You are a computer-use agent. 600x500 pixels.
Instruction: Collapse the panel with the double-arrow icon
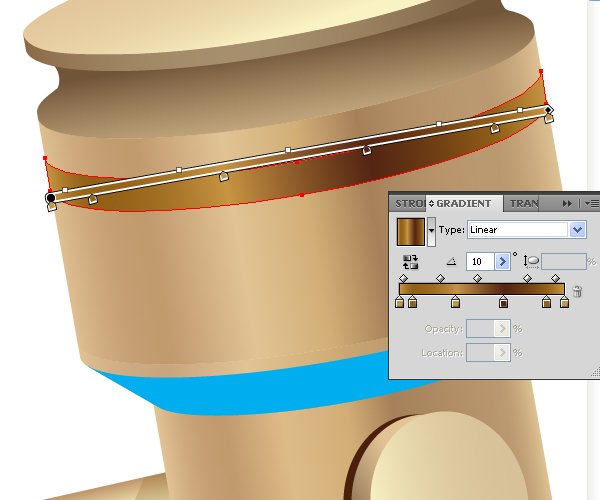point(567,204)
